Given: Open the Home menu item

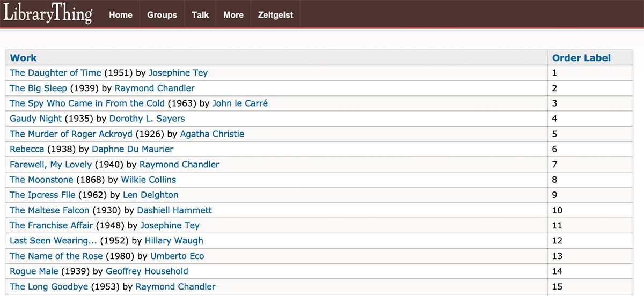Looking at the screenshot, I should click(x=121, y=15).
